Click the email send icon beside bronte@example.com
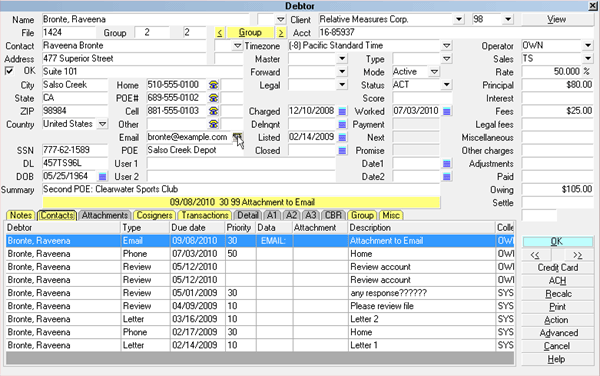This screenshot has width=600, height=376. click(237, 137)
